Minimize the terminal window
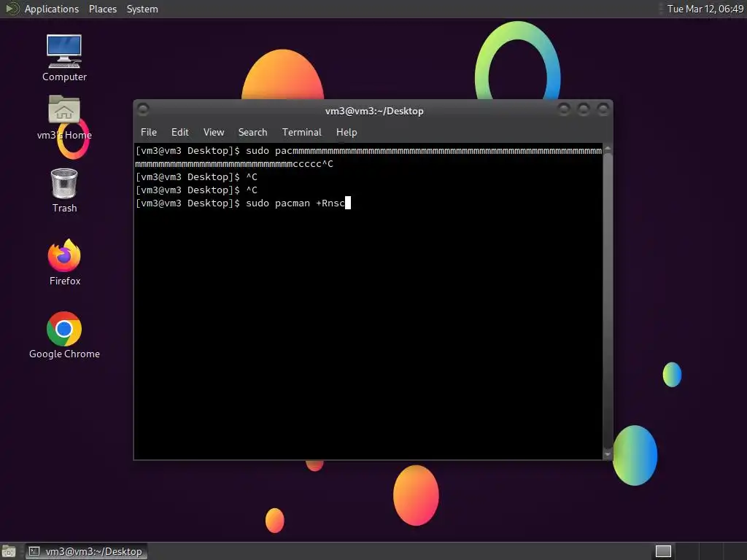 pos(564,109)
